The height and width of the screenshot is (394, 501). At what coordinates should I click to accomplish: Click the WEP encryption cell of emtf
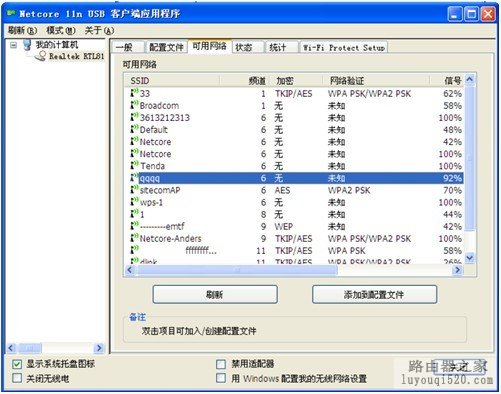tap(284, 226)
